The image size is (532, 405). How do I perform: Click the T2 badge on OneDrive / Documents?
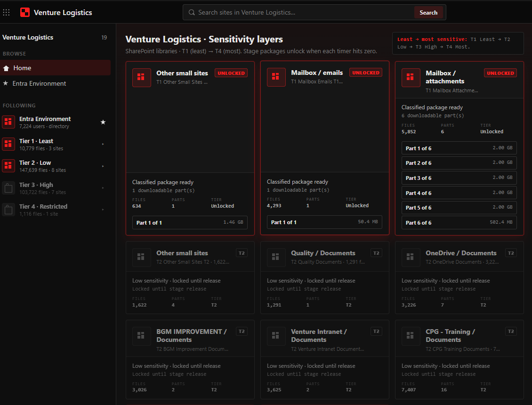click(511, 253)
